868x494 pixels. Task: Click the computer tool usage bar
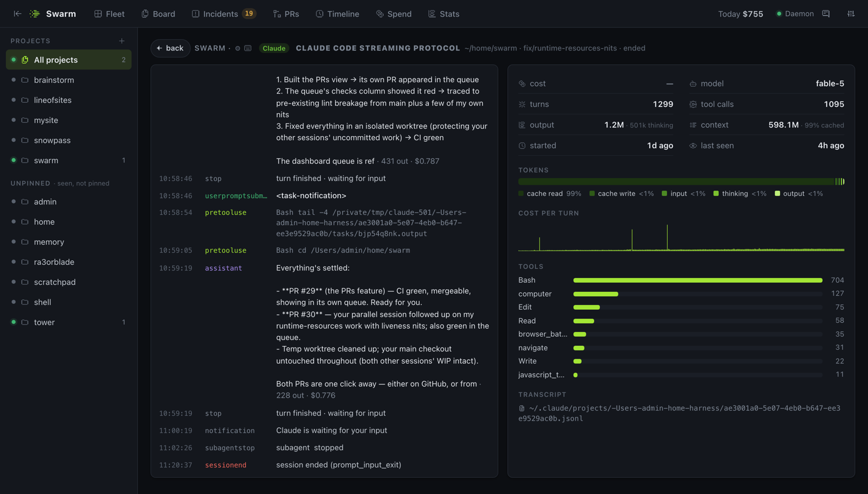coord(697,294)
